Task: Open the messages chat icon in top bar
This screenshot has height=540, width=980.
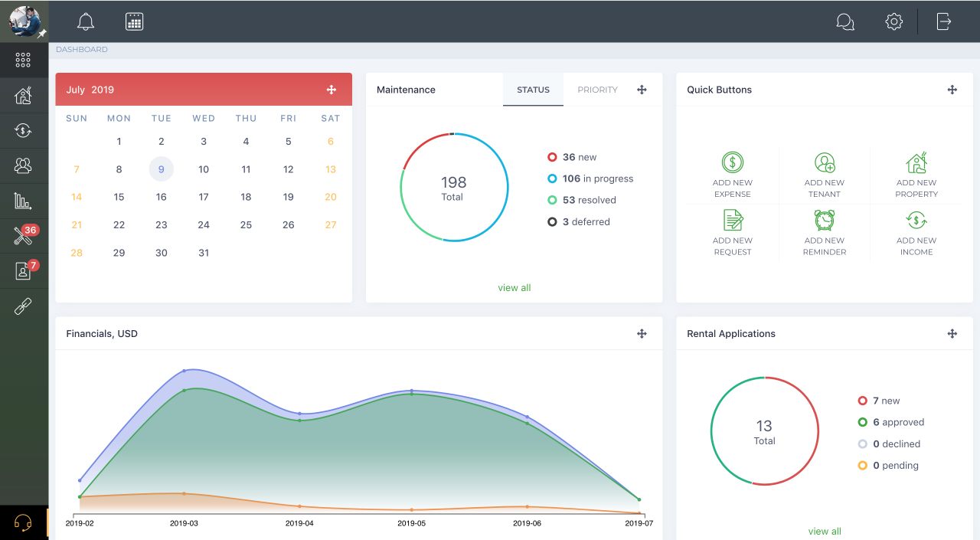Action: (x=845, y=21)
